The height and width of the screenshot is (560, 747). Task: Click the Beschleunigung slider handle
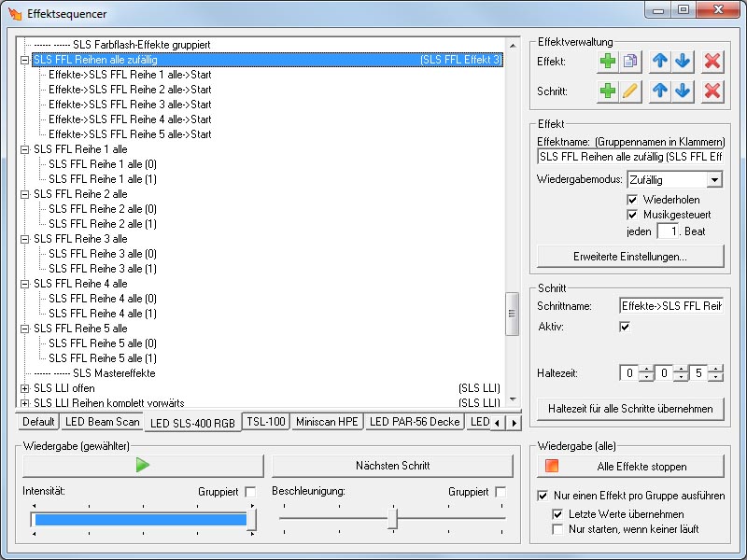point(393,518)
